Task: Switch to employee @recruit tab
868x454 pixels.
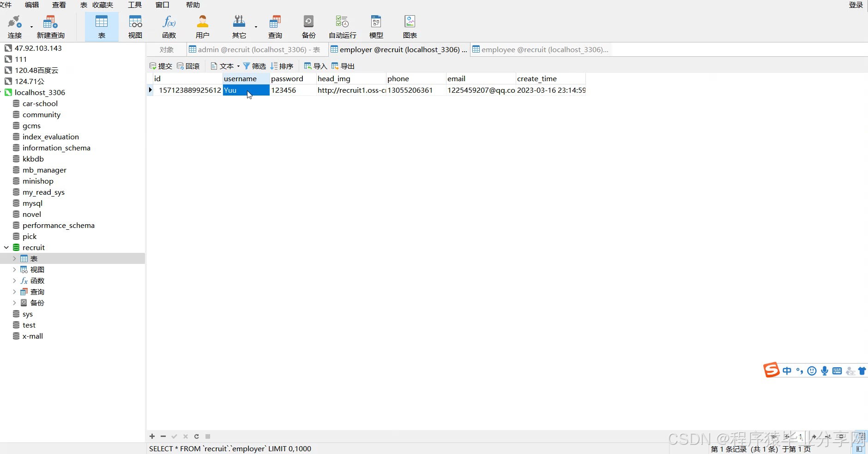Action: pyautogui.click(x=541, y=49)
